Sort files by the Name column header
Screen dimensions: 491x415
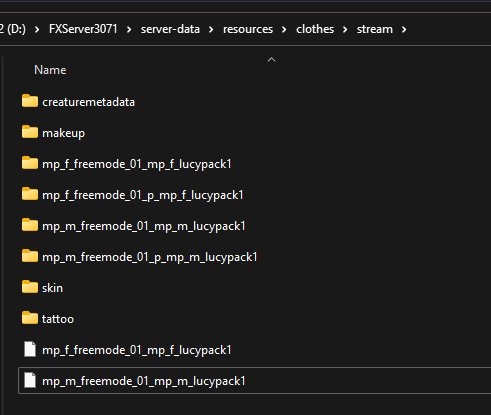click(x=50, y=70)
